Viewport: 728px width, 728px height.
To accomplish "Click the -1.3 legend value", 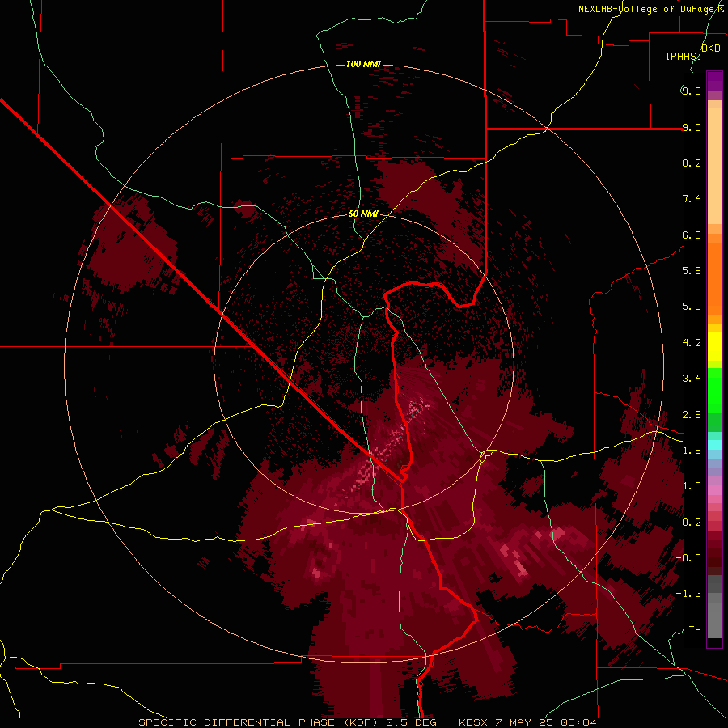I will (688, 594).
